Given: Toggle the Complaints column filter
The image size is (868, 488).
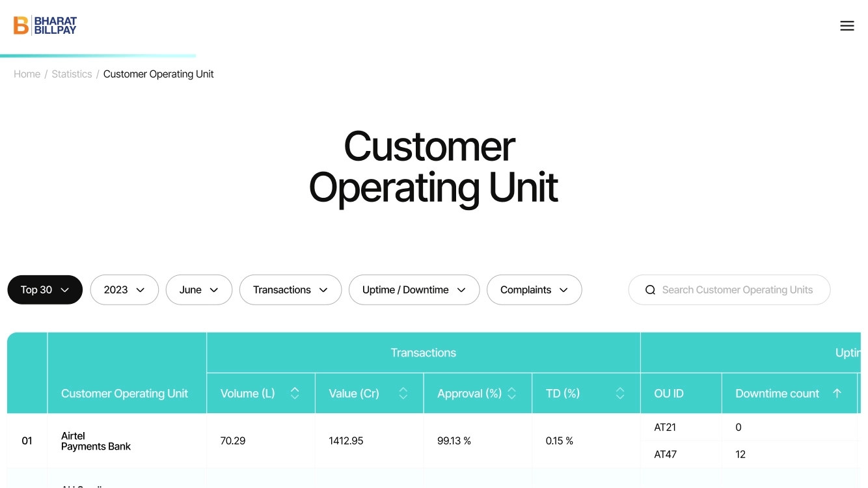Looking at the screenshot, I should 534,290.
